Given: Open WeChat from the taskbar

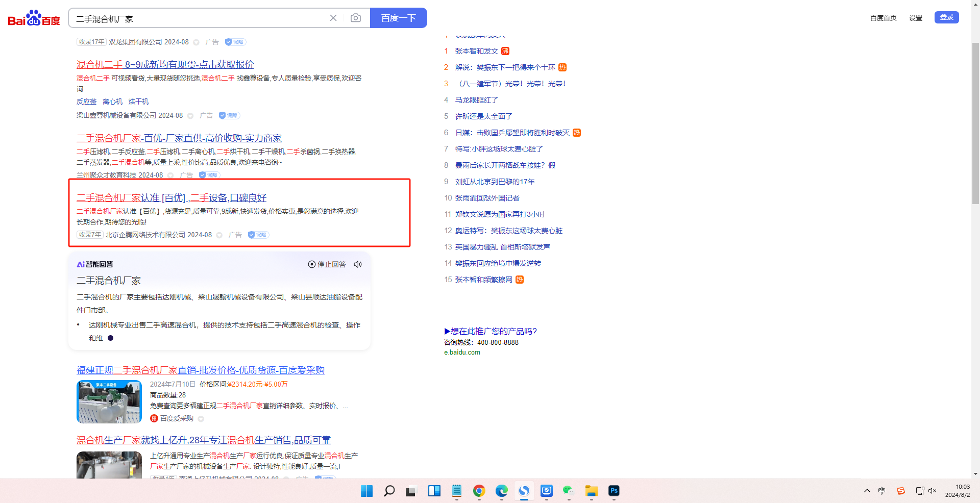Looking at the screenshot, I should point(568,491).
